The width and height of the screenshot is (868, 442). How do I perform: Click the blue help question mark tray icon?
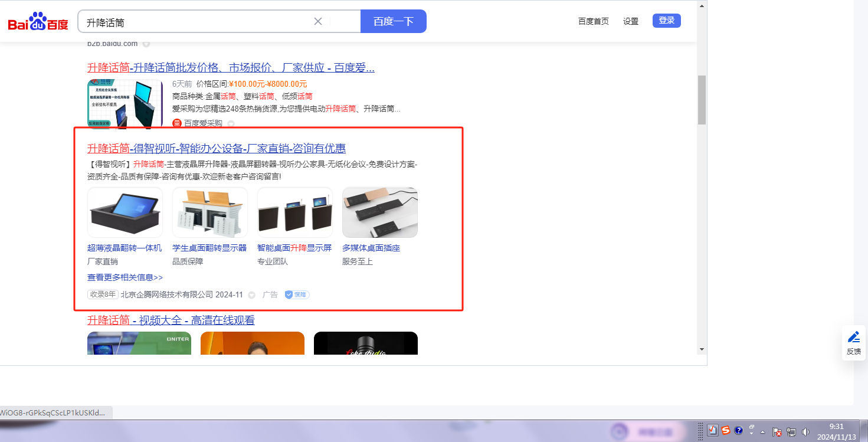tap(738, 431)
